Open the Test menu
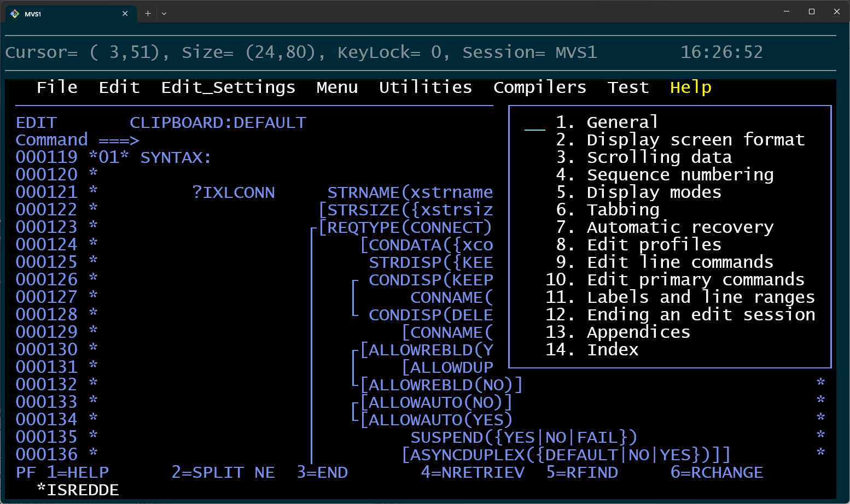Screen dimensions: 850x504 coord(627,87)
